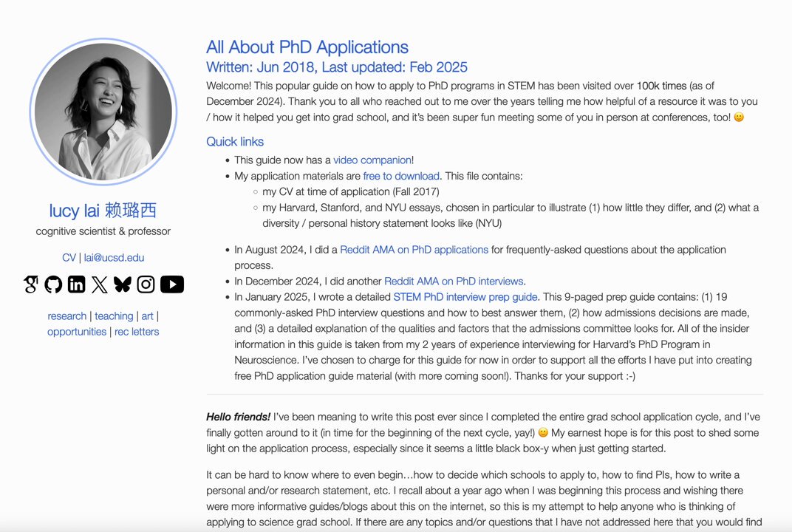Open the art page link
This screenshot has width=792, height=532.
(x=147, y=316)
